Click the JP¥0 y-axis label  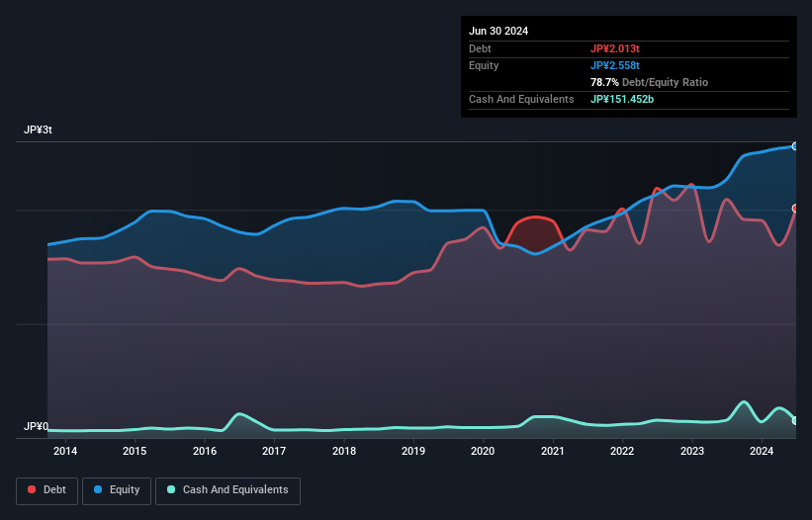tap(36, 426)
